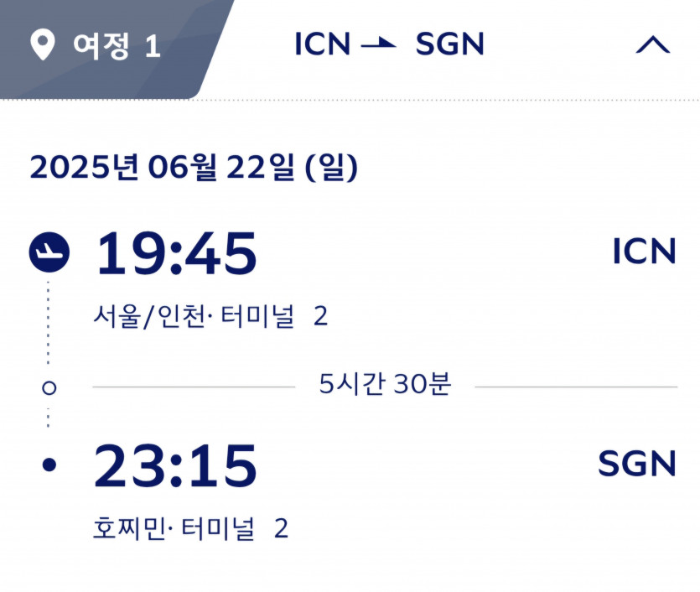Click the 호찌민 arrival city text
700x592 pixels.
point(129,529)
